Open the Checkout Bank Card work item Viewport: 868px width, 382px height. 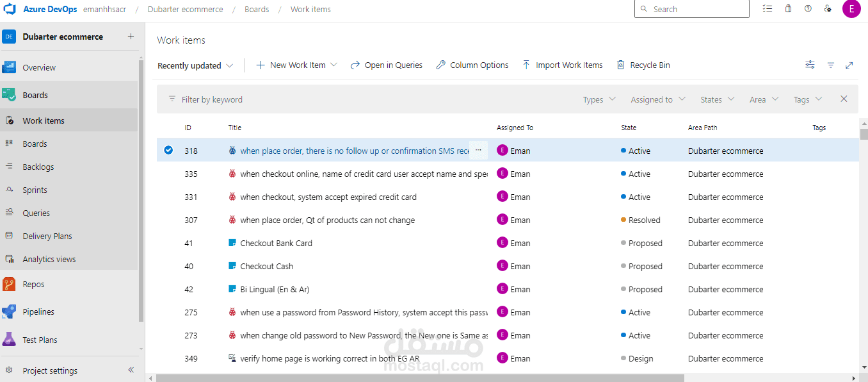(x=276, y=243)
